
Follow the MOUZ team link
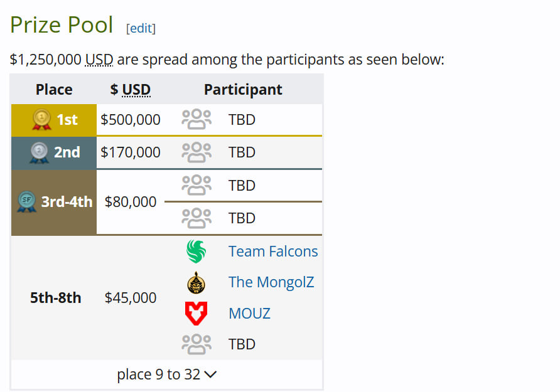coord(249,313)
